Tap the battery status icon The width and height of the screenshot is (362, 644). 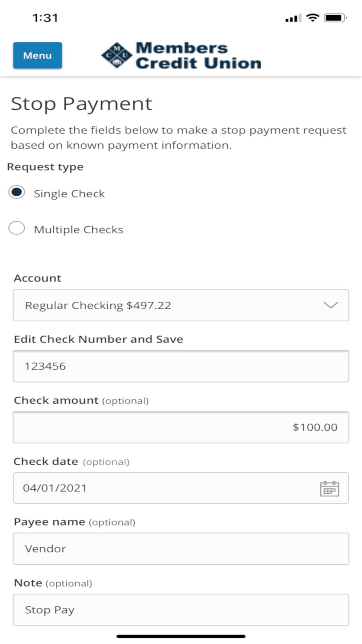(x=335, y=17)
